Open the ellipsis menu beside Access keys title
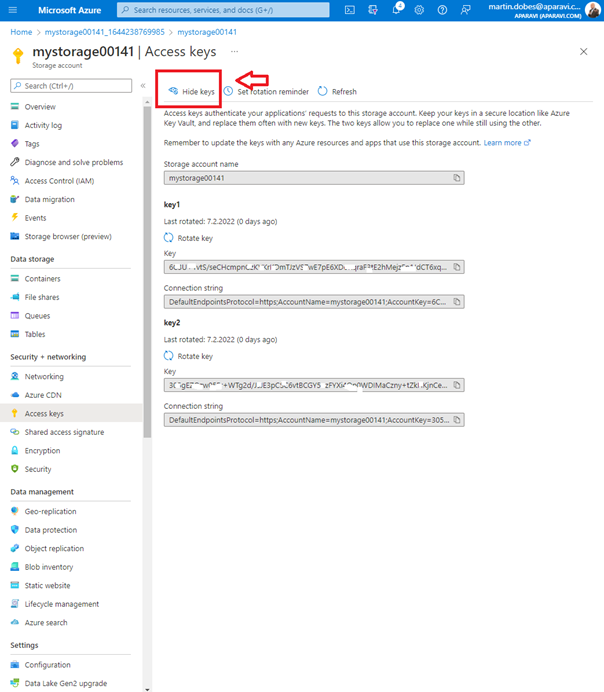Screen dimensions: 604x692 [x=235, y=51]
